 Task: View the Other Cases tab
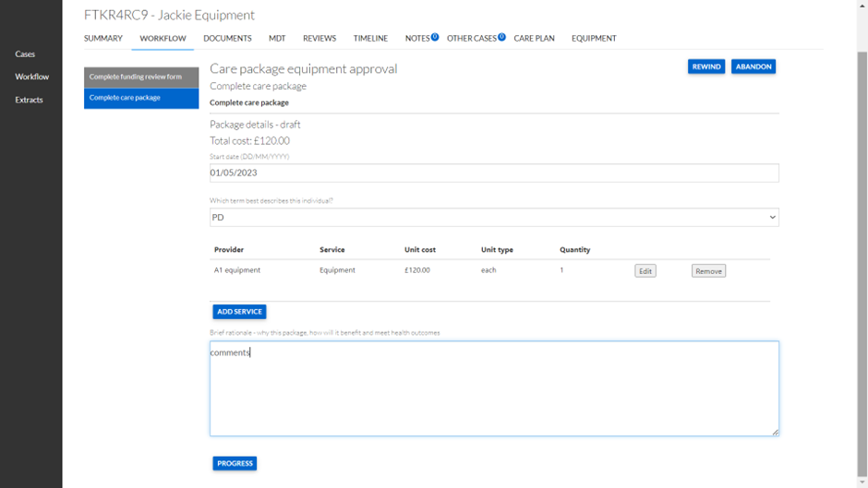point(472,39)
